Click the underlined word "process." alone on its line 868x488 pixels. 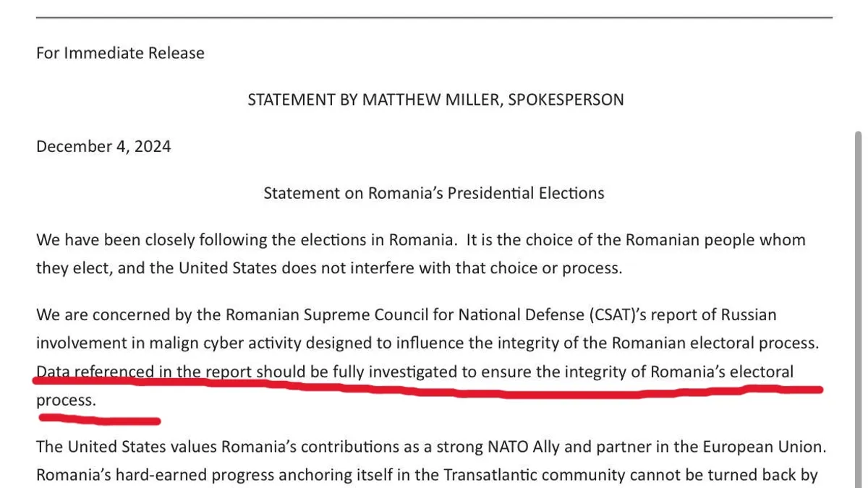(65, 400)
